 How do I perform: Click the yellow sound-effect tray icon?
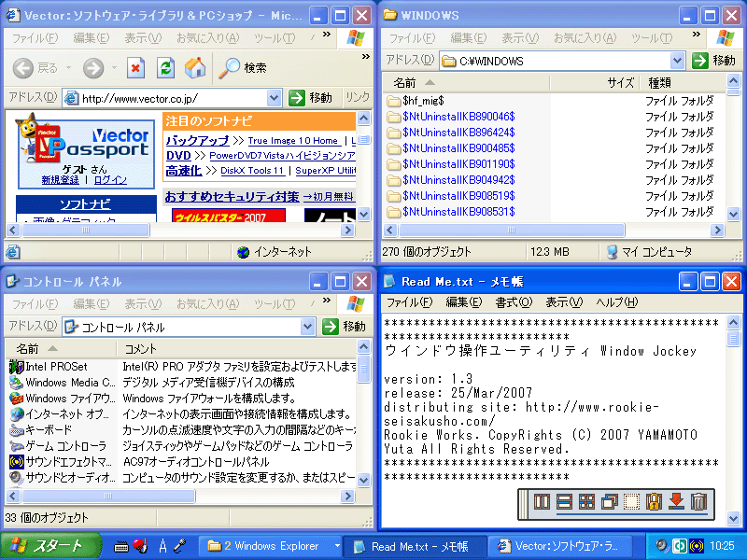click(x=696, y=545)
